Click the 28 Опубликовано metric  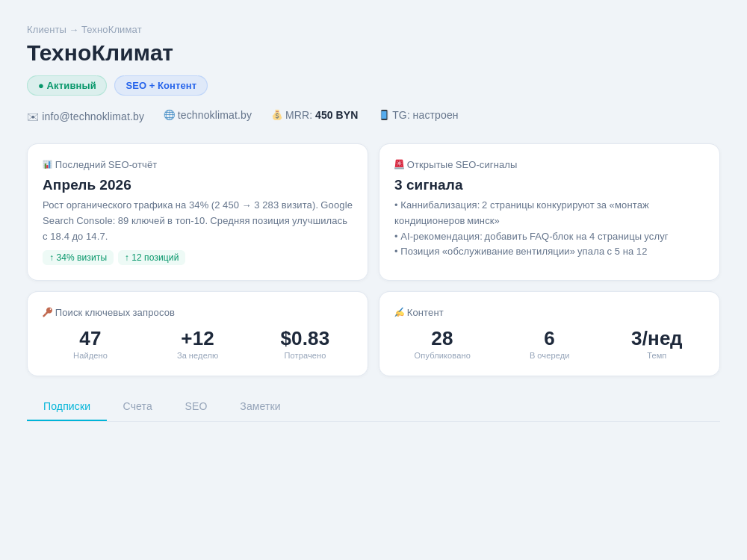click(x=442, y=344)
